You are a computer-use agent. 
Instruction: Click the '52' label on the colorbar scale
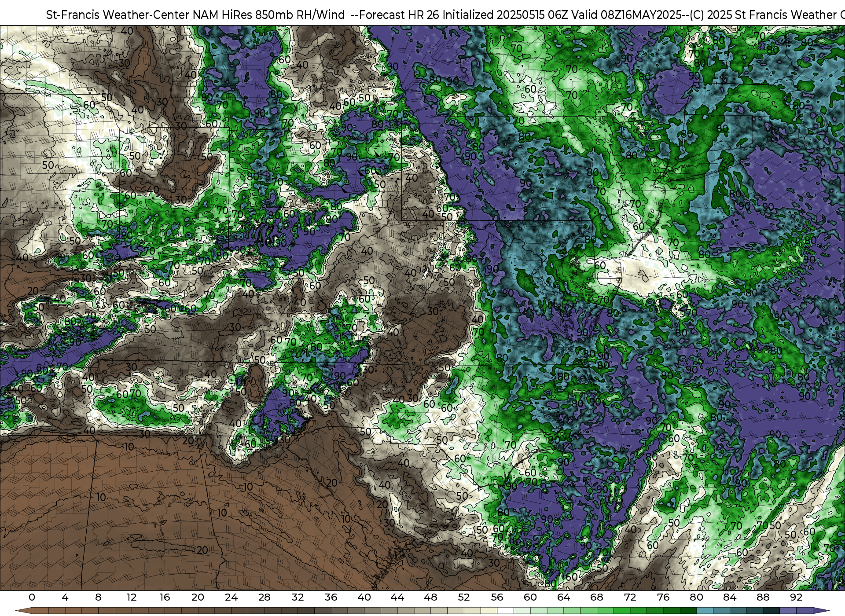pos(464,597)
